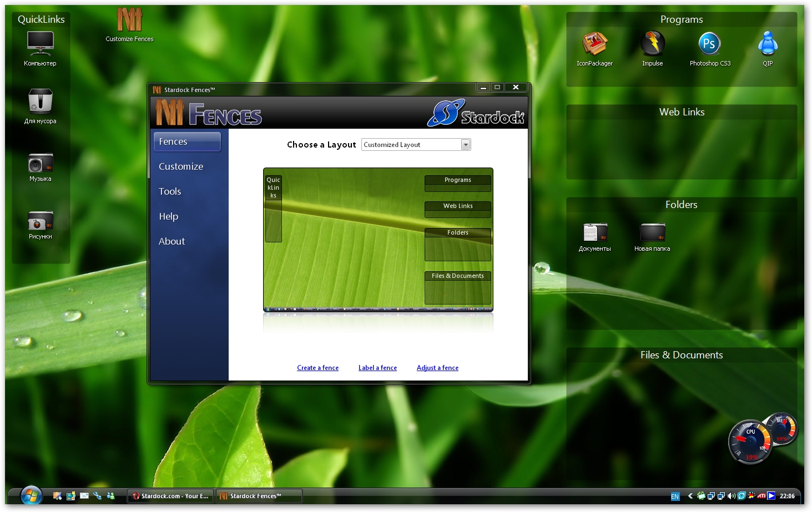
Task: Select the Fences tab in the sidebar
Action: (187, 141)
